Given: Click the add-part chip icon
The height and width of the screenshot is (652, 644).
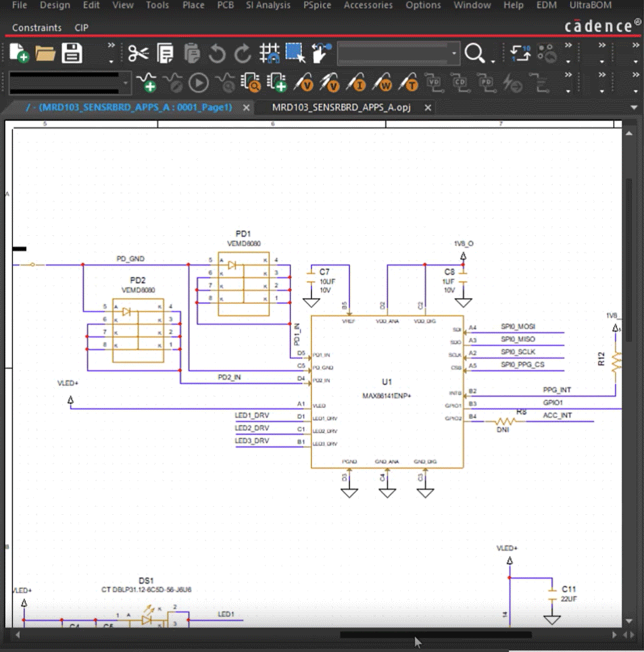Looking at the screenshot, I should [x=277, y=82].
